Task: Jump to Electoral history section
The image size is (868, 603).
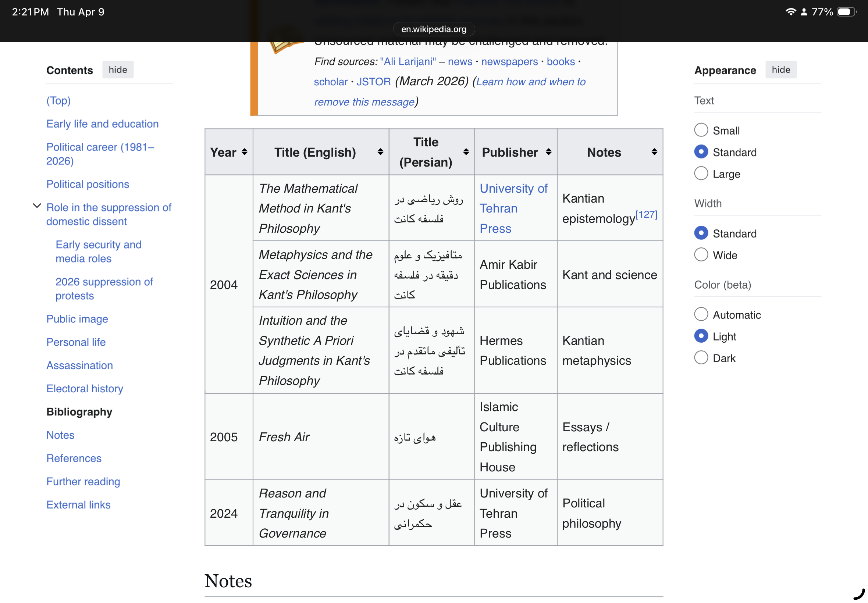Action: (x=85, y=388)
